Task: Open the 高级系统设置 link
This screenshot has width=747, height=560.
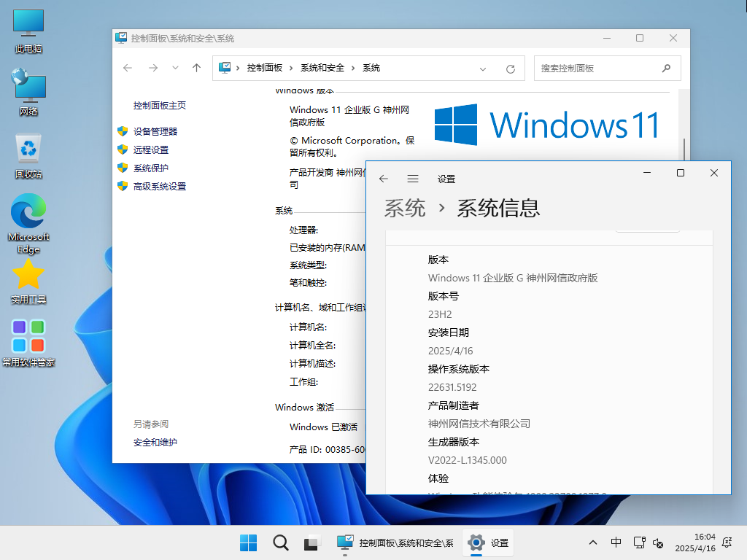Action: point(160,186)
